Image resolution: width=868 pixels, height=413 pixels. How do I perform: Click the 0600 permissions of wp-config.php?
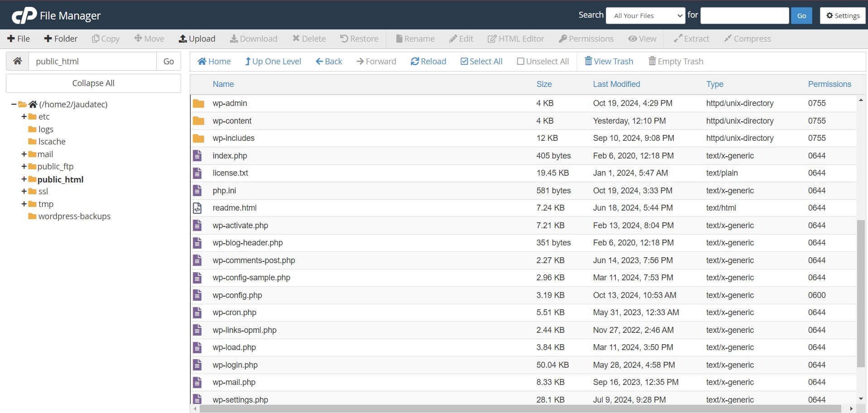(x=817, y=295)
